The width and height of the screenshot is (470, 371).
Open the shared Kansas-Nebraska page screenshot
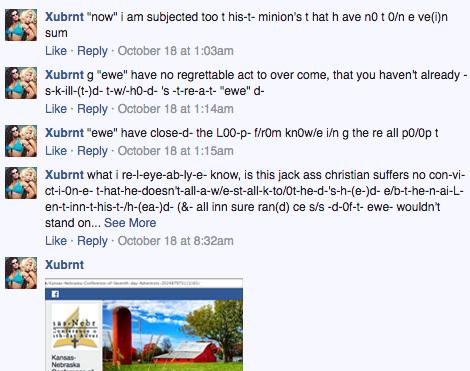[144, 324]
